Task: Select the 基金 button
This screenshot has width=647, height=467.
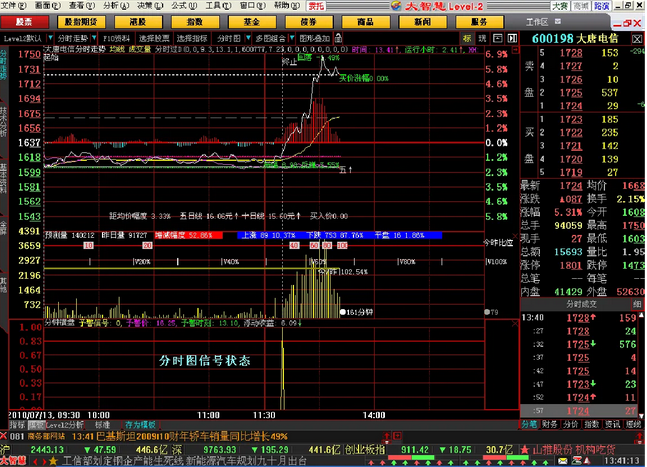Action: coord(252,22)
